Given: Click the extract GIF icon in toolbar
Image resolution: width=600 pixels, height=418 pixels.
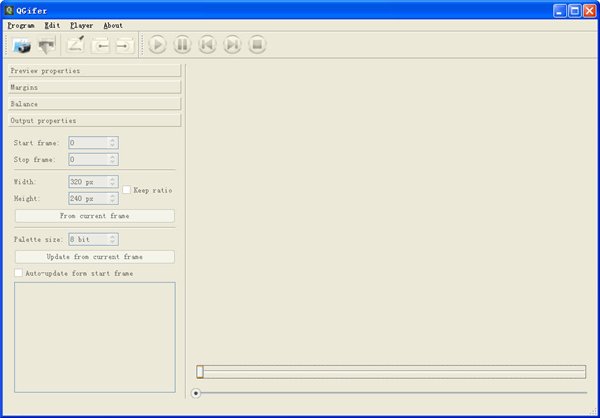Looking at the screenshot, I should (47, 45).
